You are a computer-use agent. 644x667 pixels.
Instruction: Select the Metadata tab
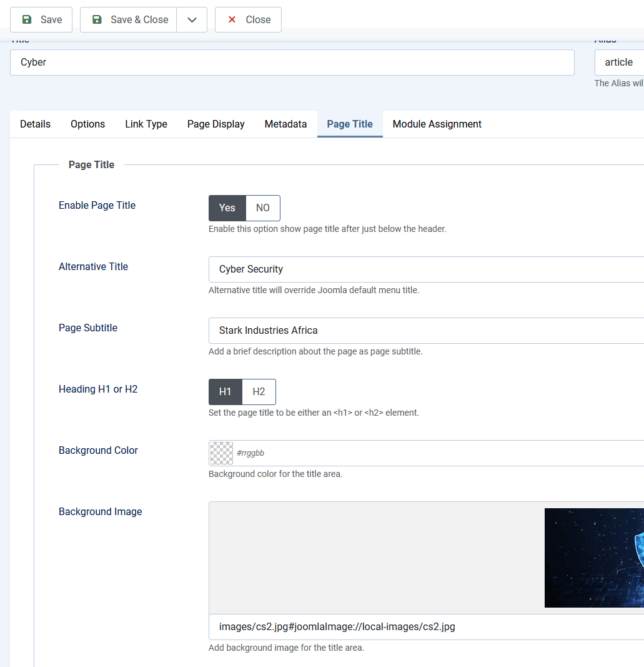click(x=285, y=124)
